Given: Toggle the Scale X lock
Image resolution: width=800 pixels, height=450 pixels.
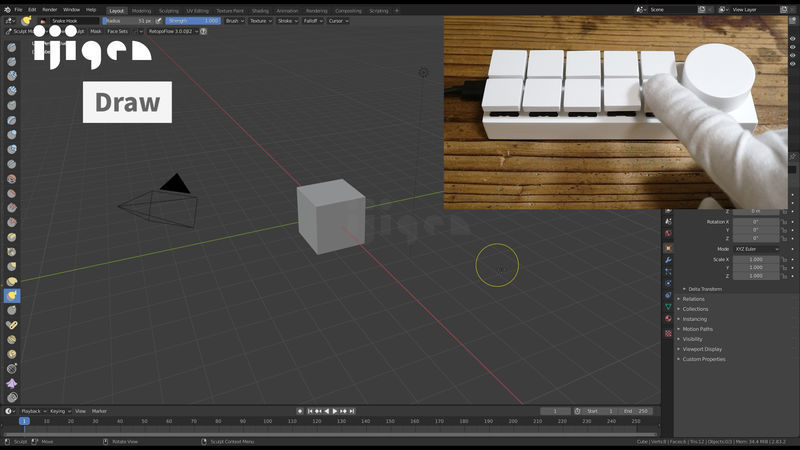Looking at the screenshot, I should coord(784,260).
